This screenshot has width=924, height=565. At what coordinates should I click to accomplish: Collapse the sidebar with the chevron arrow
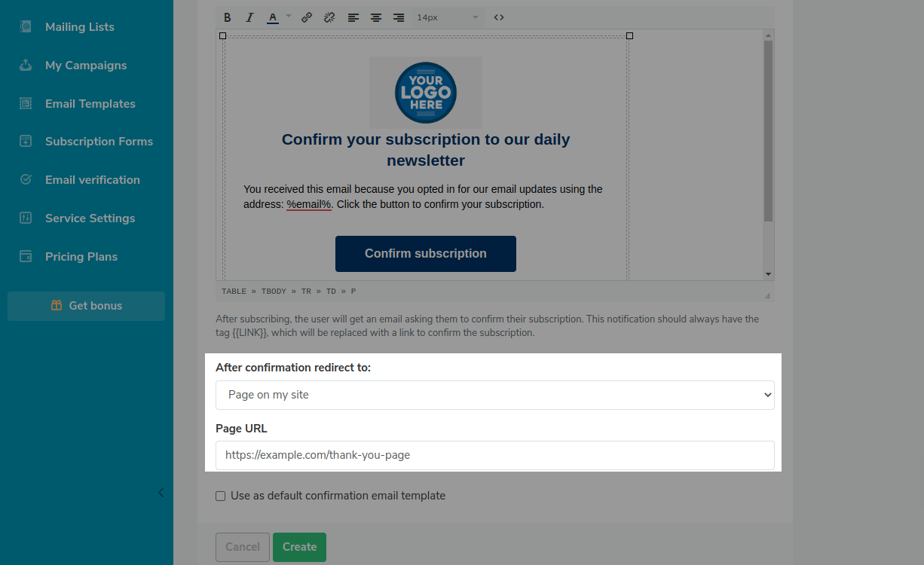[161, 493]
